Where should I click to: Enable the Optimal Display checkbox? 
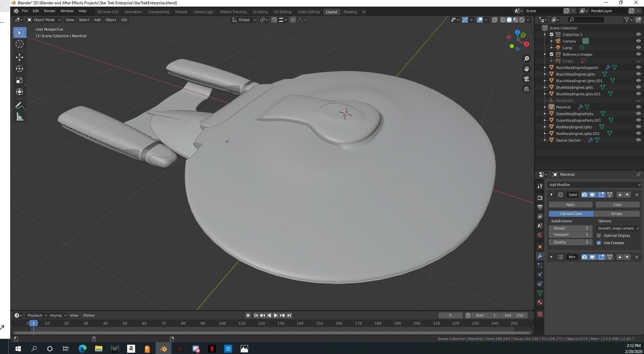click(599, 236)
